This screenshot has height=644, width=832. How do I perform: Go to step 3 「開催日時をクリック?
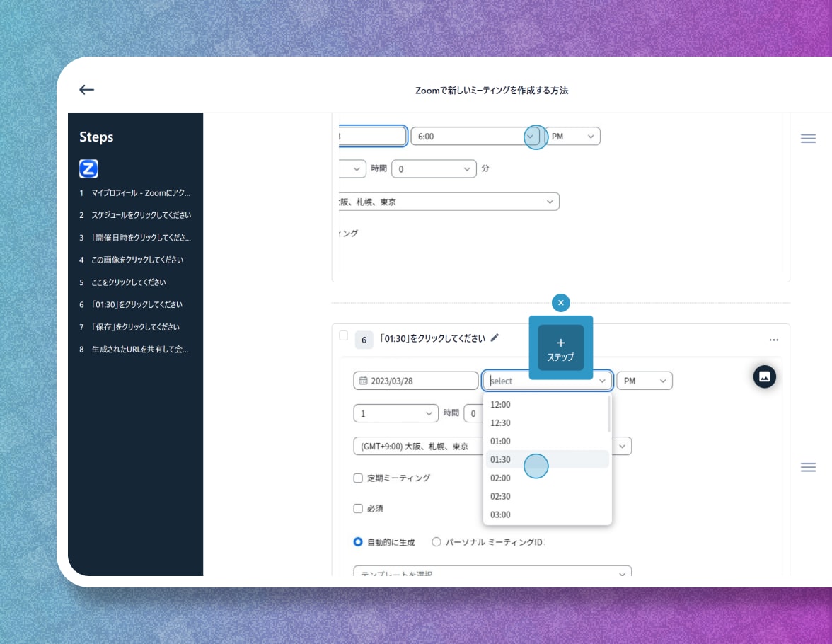click(x=134, y=237)
